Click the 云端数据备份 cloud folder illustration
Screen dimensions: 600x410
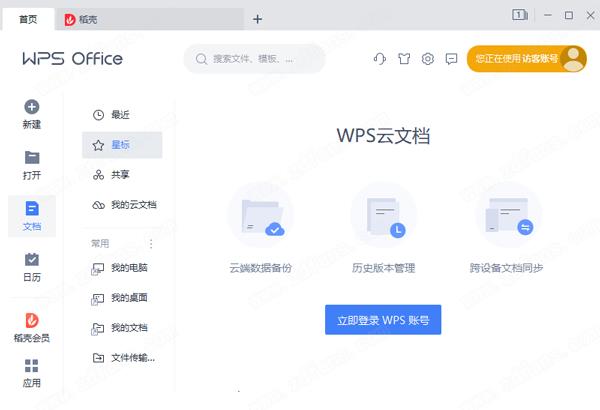tap(261, 216)
